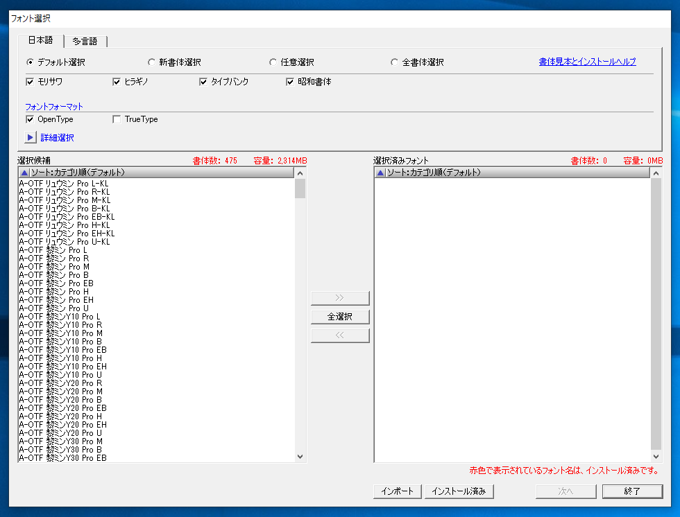Switch to the 多言語 tab

(x=85, y=41)
